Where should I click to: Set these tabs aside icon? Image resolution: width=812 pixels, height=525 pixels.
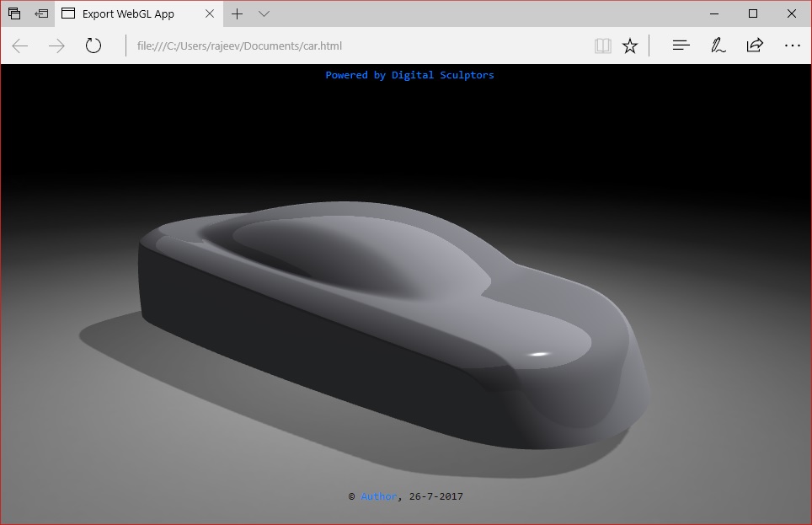[x=41, y=13]
